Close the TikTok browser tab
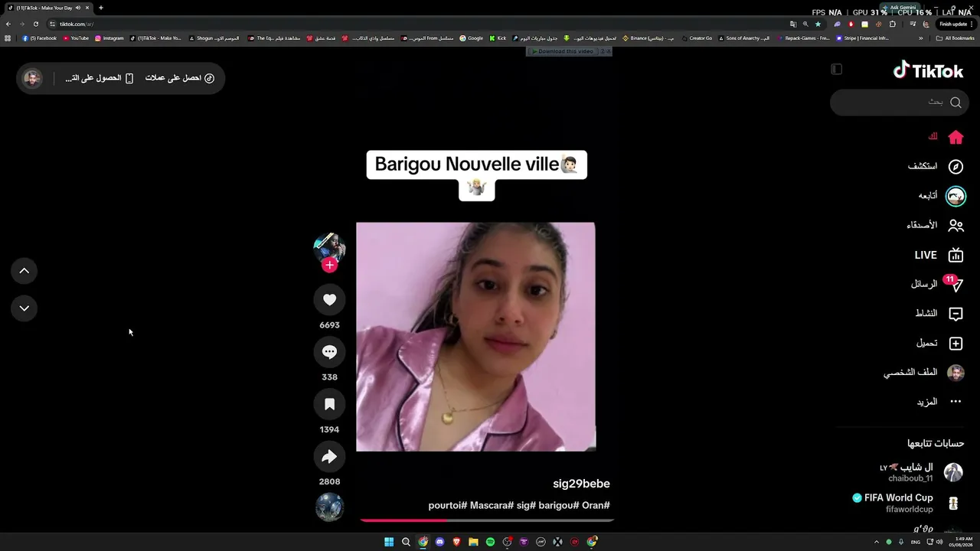This screenshot has height=551, width=980. pos(87,8)
